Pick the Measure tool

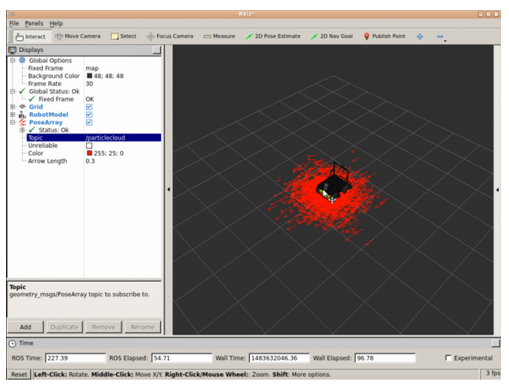point(219,36)
